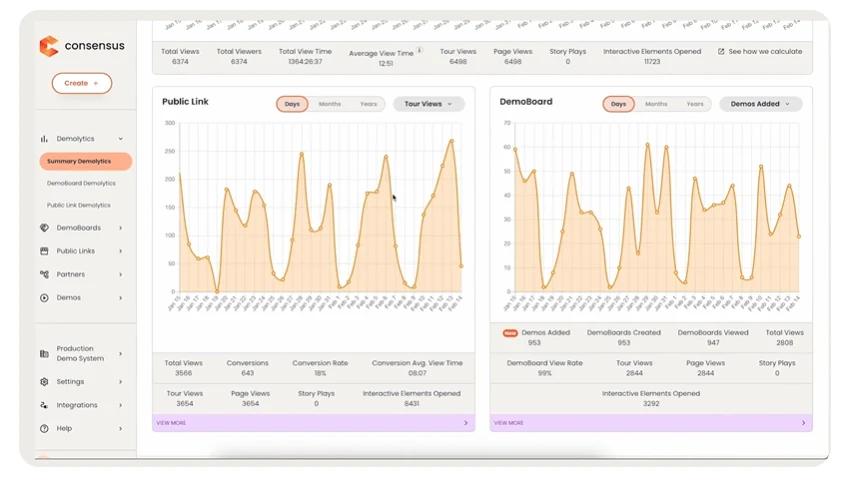851x481 pixels.
Task: Click the Help question mark icon
Action: 45,428
